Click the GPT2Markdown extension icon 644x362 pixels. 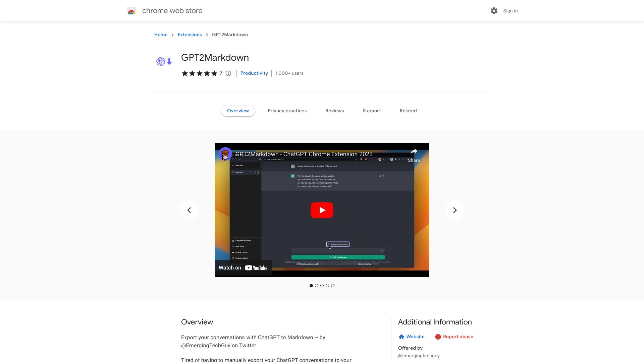[x=163, y=61]
